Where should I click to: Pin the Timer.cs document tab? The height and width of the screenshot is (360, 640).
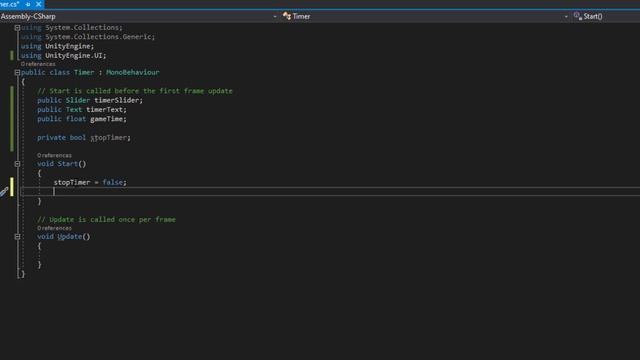click(x=28, y=4)
